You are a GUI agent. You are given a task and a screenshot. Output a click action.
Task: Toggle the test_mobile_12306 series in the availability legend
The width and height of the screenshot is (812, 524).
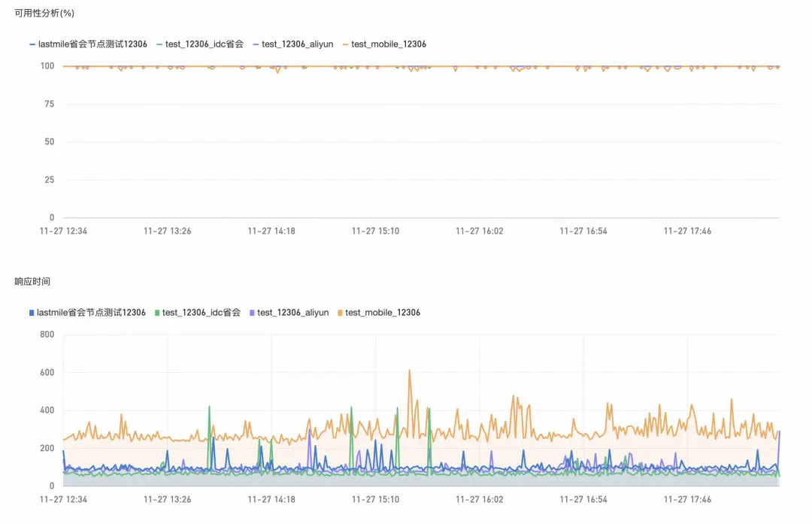[x=384, y=44]
